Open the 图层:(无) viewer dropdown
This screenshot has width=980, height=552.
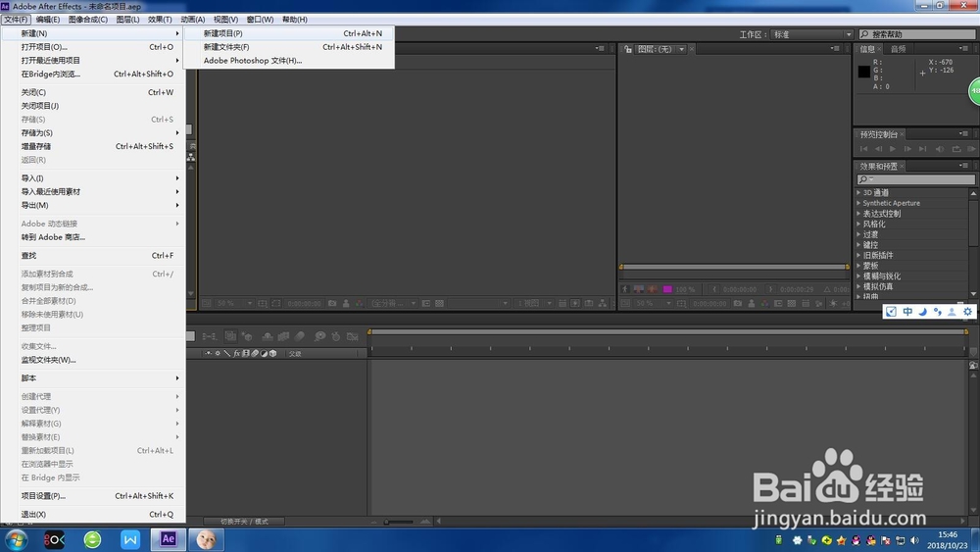[681, 49]
